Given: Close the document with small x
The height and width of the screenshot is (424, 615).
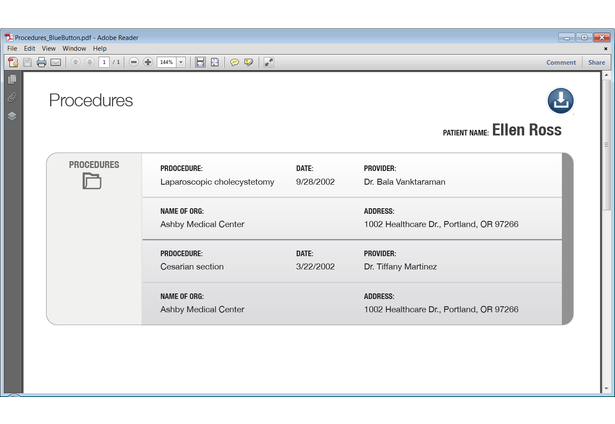Looking at the screenshot, I should 606,49.
